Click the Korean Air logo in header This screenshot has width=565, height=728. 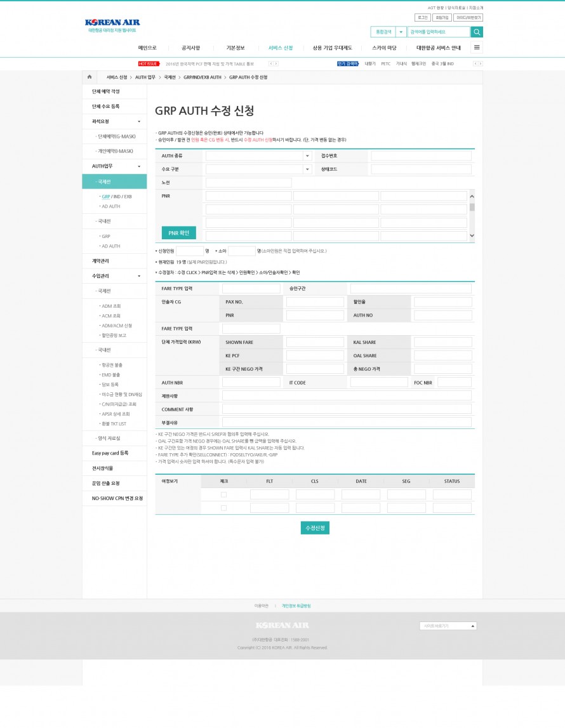coord(112,24)
